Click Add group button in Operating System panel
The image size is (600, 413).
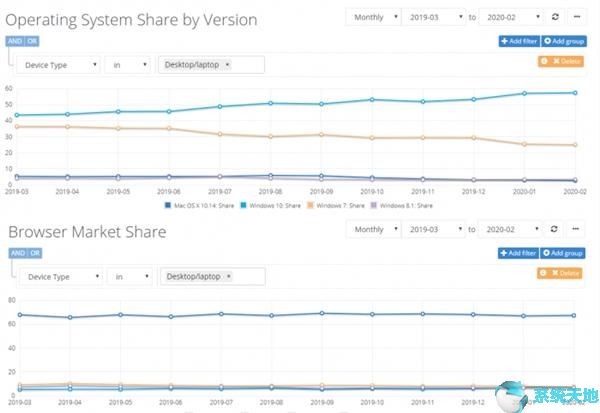564,41
